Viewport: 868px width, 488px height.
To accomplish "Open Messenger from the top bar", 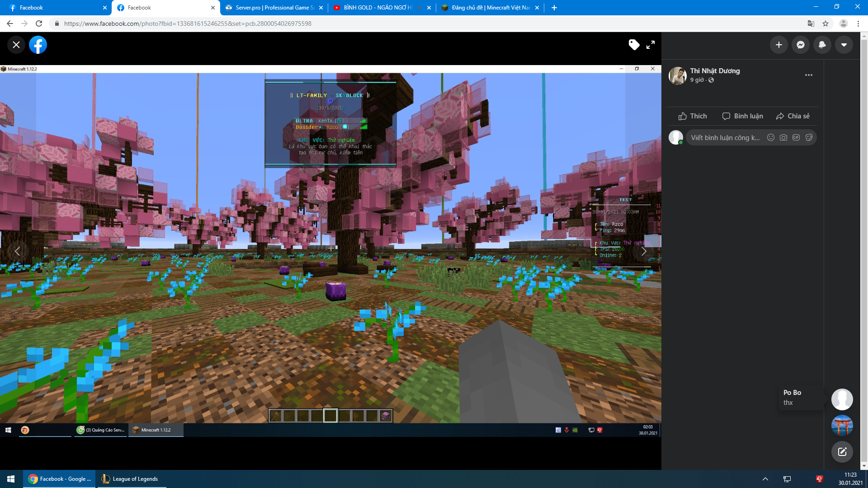I will pyautogui.click(x=800, y=45).
